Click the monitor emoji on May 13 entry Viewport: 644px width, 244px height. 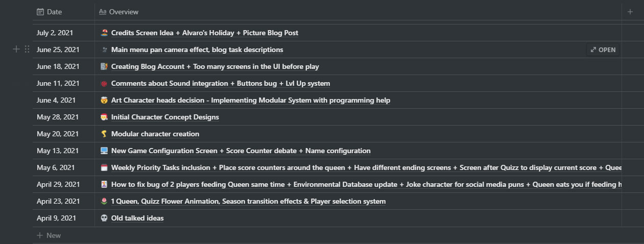click(104, 151)
